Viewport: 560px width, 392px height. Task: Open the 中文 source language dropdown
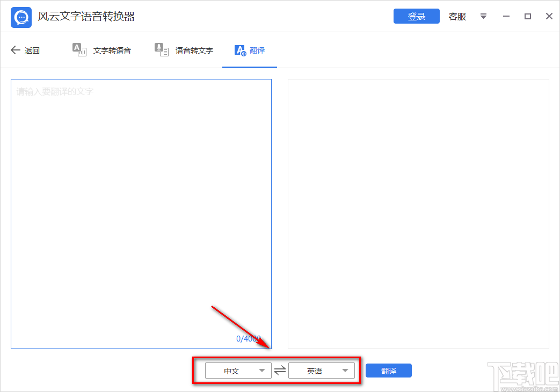(238, 371)
